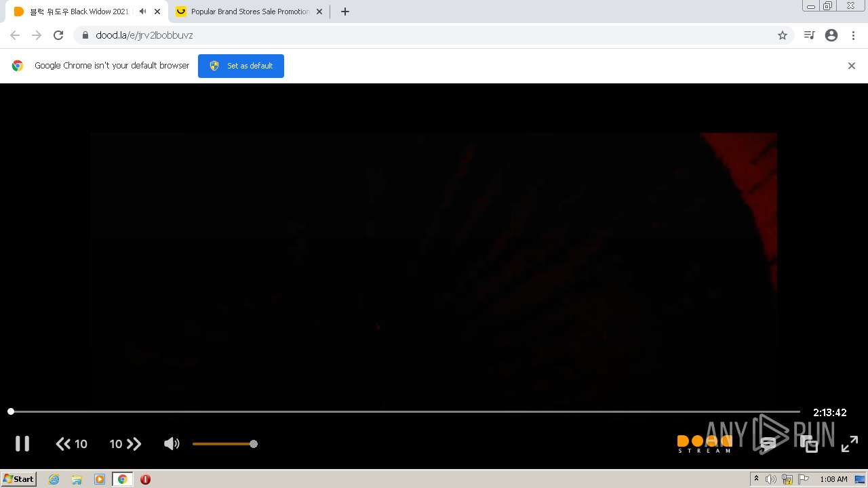
Task: Open the media controls button
Action: (809, 35)
